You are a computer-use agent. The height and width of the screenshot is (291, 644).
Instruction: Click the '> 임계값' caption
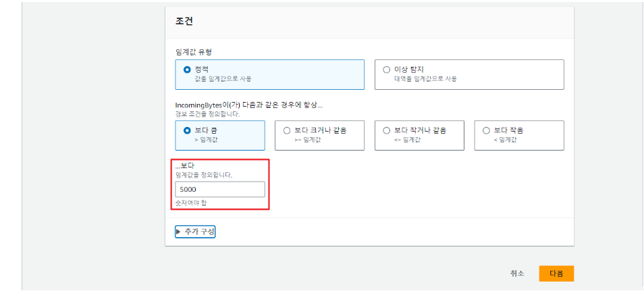click(x=206, y=139)
